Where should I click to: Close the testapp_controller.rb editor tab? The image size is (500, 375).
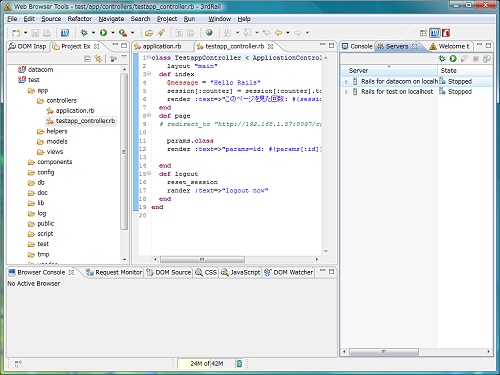(x=271, y=46)
